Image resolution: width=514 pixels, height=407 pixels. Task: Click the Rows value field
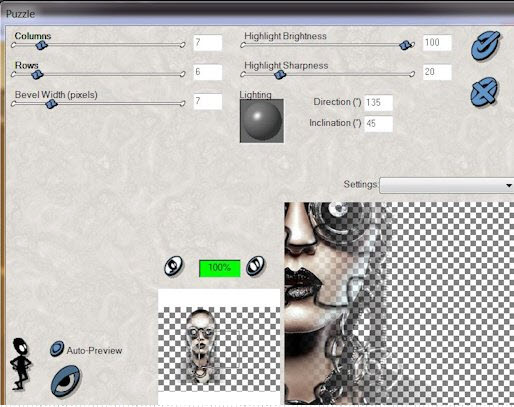208,72
